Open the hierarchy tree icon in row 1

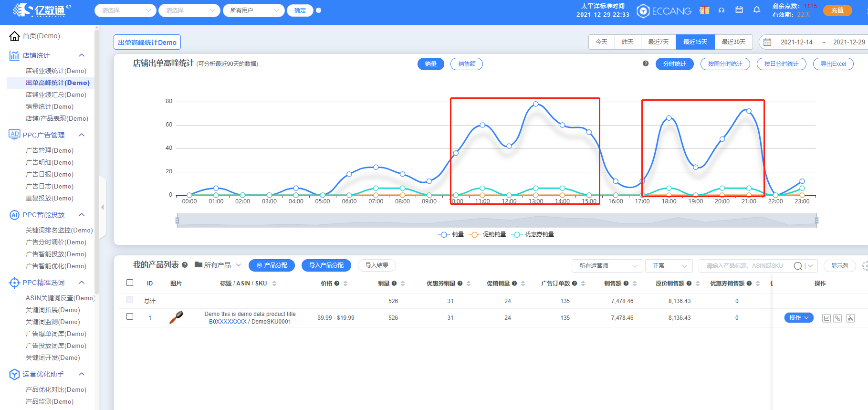coord(850,318)
